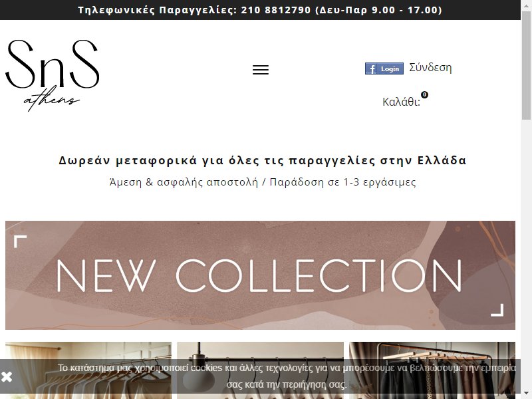Click the Δωρεάν μεταφορικά headline

(263, 160)
